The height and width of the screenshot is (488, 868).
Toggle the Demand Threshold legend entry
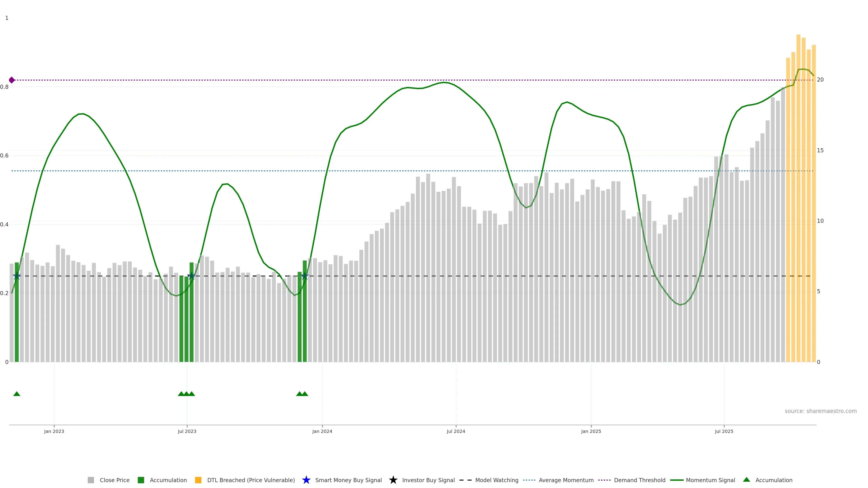click(632, 480)
